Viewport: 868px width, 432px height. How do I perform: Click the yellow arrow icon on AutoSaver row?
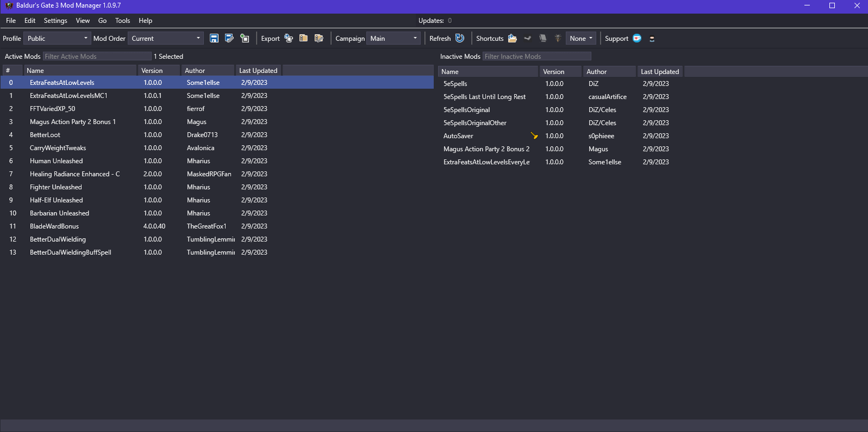(x=534, y=135)
